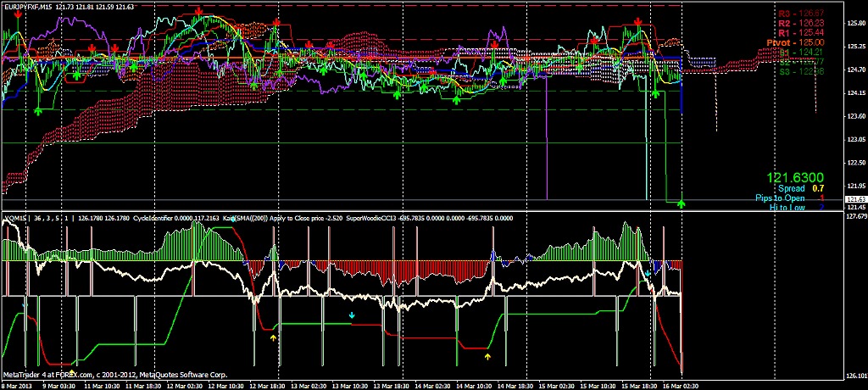Click the green up arrow at far-left chart low
The width and height of the screenshot is (868, 390).
tap(38, 111)
